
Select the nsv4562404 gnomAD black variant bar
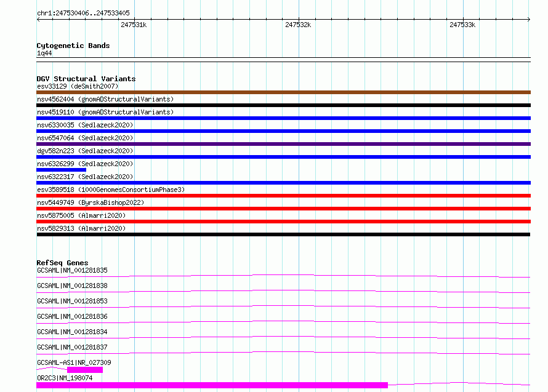(283, 105)
